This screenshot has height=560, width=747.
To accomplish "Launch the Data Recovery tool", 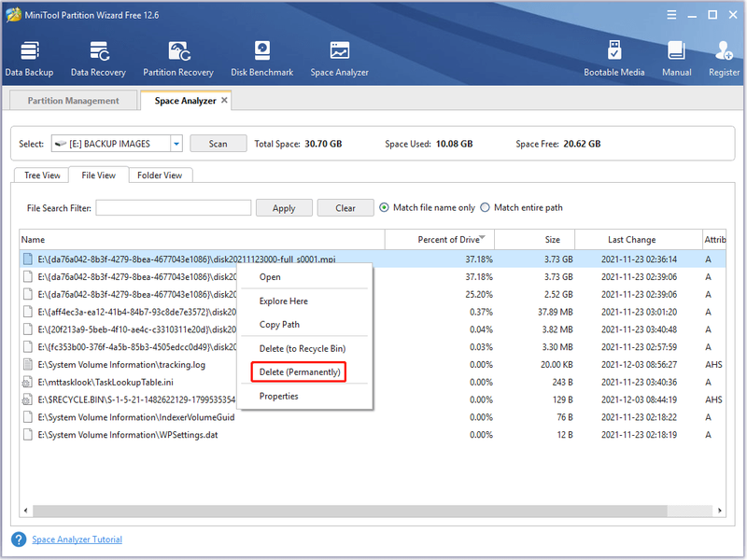I will pyautogui.click(x=98, y=59).
